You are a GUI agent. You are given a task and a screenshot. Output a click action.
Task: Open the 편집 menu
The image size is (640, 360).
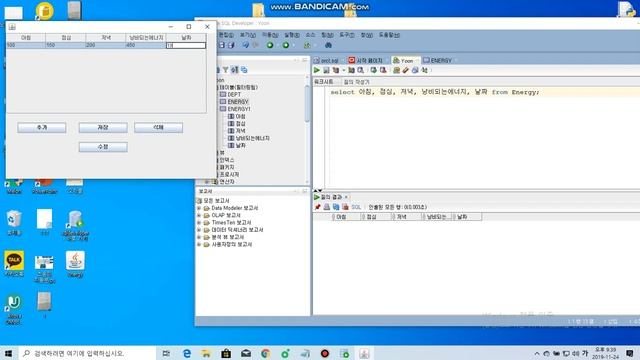pos(226,35)
